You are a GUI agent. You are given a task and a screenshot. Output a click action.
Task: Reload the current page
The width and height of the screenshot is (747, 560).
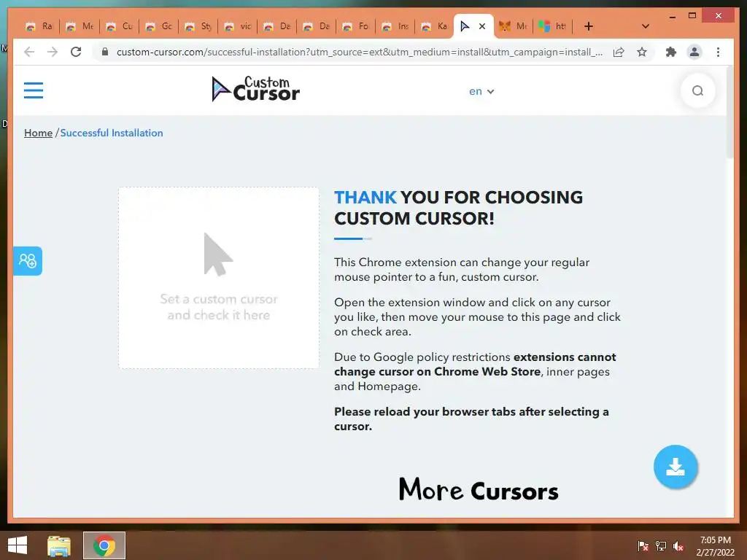76,52
